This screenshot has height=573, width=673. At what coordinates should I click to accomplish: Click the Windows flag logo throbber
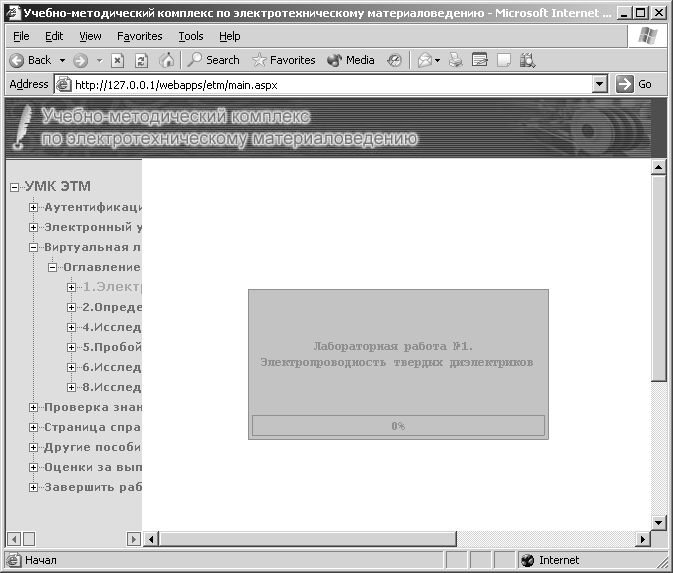coord(648,36)
